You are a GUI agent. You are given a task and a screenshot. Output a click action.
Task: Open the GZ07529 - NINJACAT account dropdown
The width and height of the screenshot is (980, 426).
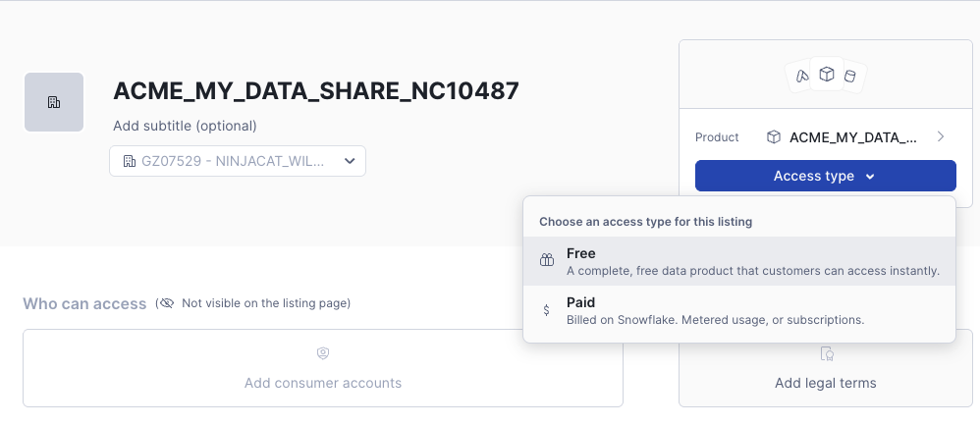(x=237, y=161)
